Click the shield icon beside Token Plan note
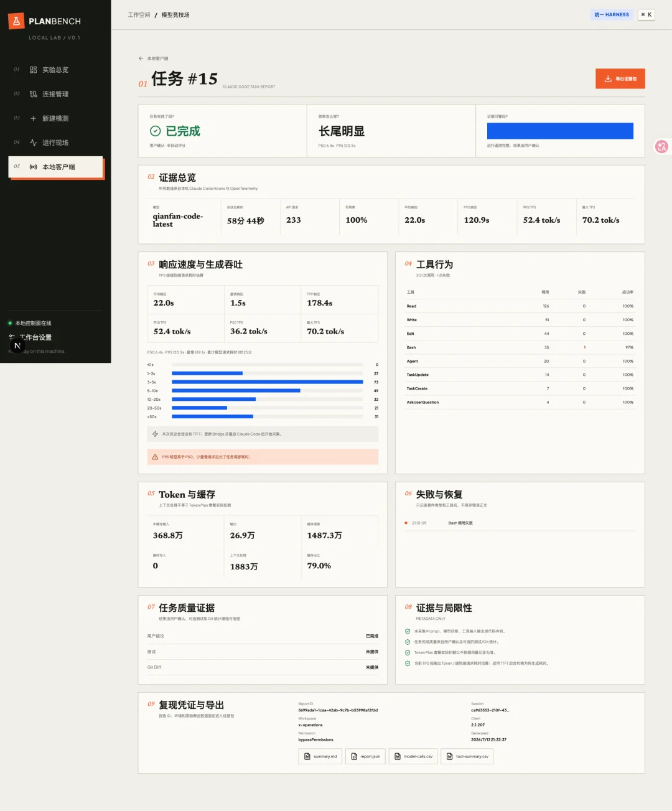The height and width of the screenshot is (811, 672). tap(408, 653)
